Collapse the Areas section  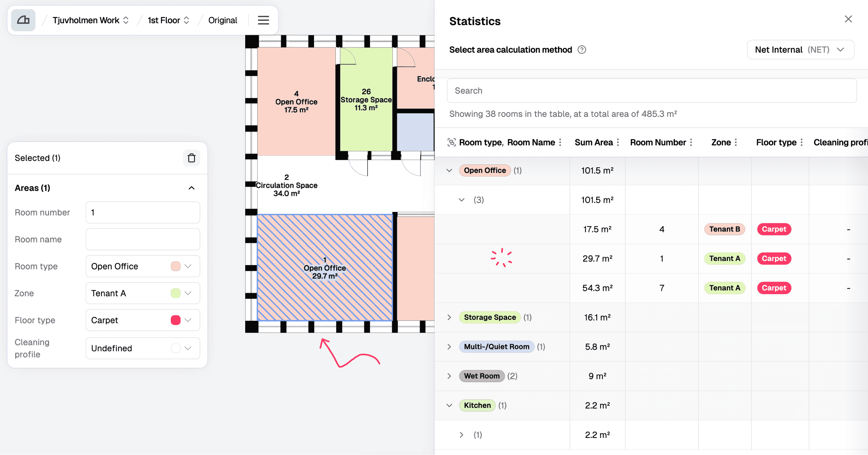191,188
